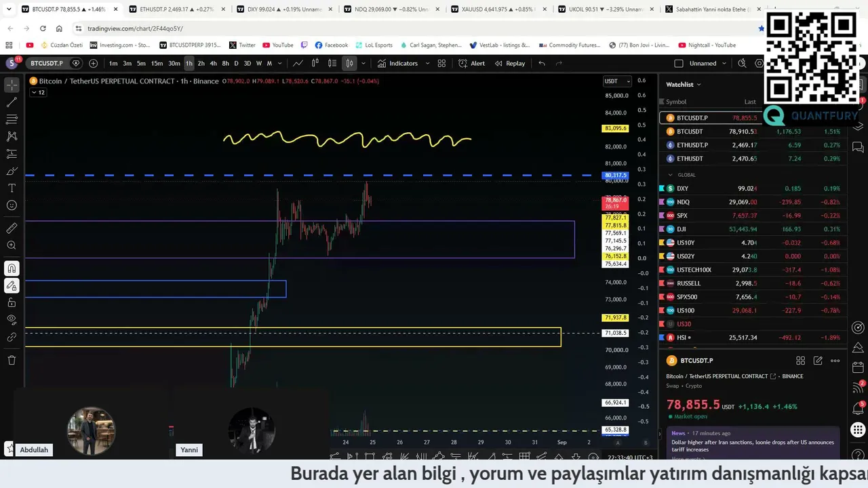Select the zoom in tool
The width and height of the screenshot is (868, 488).
point(12,245)
